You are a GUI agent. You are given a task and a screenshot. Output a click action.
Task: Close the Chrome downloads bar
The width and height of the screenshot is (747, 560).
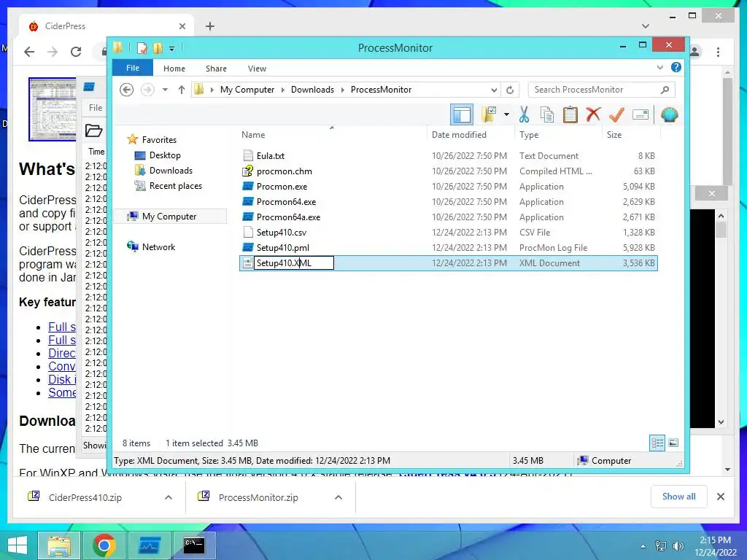pyautogui.click(x=720, y=497)
